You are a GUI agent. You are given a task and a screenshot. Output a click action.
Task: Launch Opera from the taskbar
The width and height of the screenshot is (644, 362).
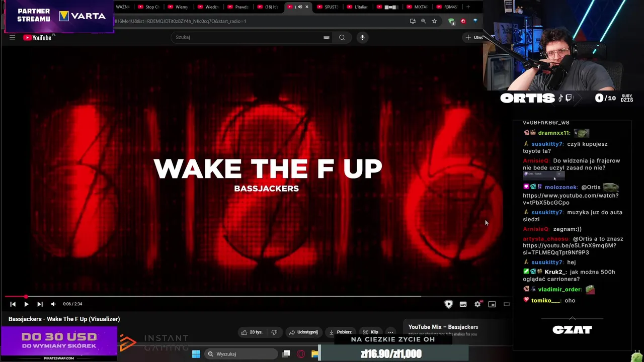click(301, 354)
